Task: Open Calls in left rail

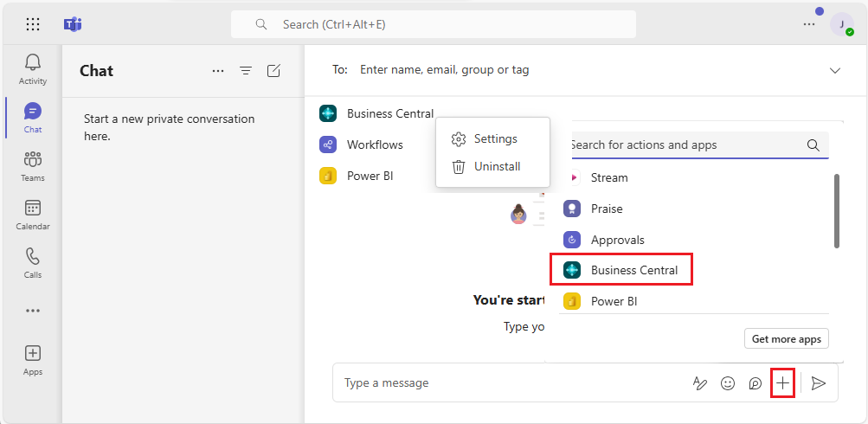Action: (33, 262)
